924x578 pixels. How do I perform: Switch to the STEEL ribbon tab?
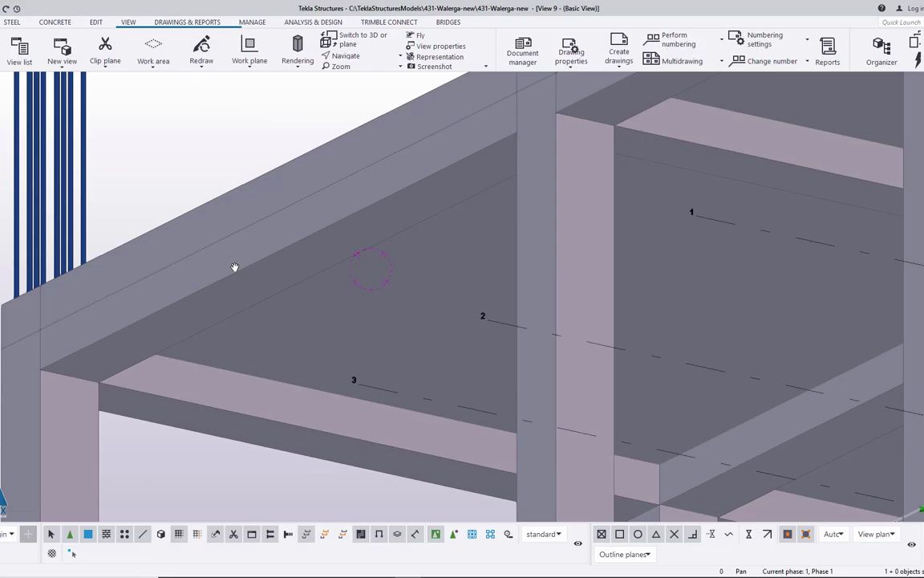(12, 22)
